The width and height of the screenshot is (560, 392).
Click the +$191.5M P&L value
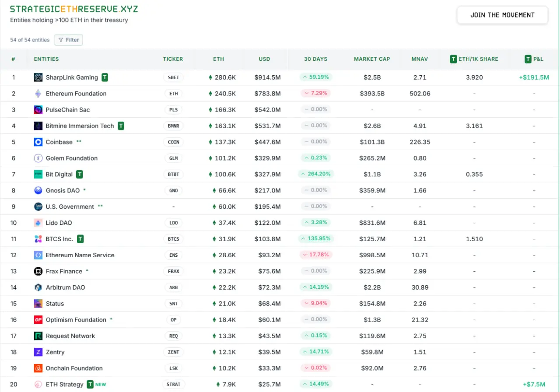[x=534, y=77]
